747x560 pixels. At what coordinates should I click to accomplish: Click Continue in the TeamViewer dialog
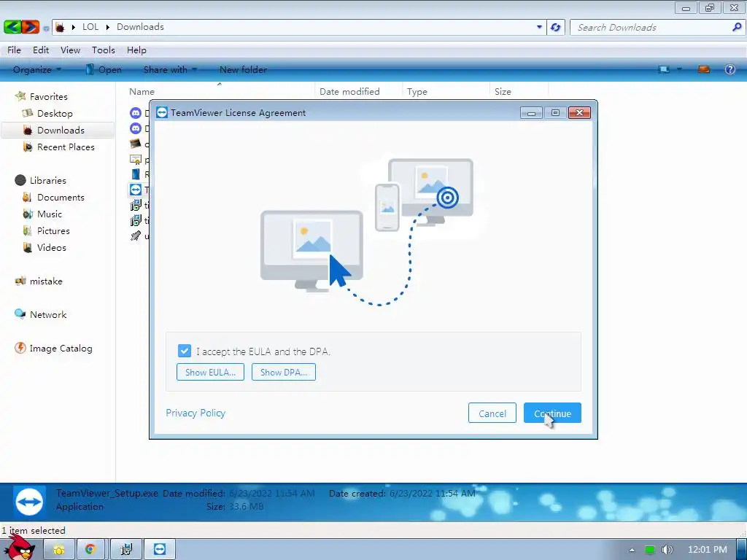coord(552,413)
